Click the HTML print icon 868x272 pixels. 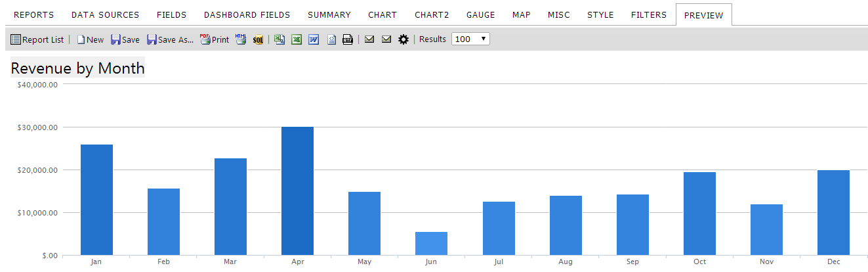(241, 39)
